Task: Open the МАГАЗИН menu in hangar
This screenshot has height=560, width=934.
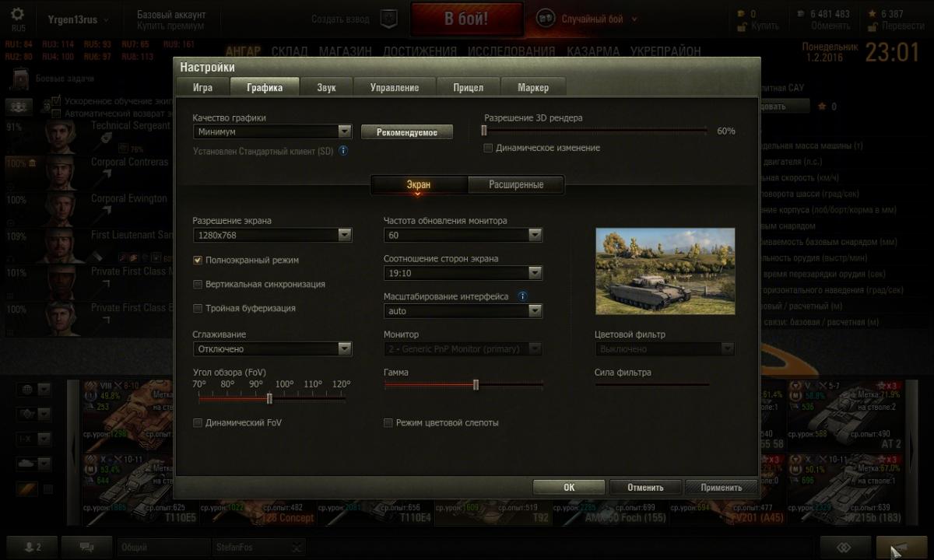Action: coord(345,51)
